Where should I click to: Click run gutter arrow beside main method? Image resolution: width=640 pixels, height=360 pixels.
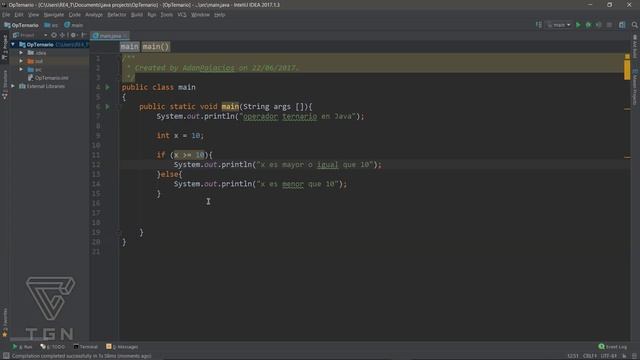[107, 107]
